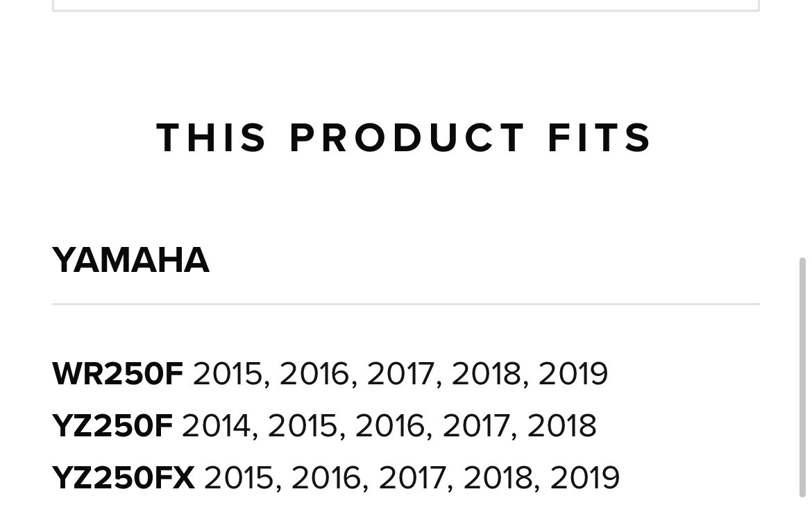Click 2017 in the WR250F row

click(x=400, y=374)
